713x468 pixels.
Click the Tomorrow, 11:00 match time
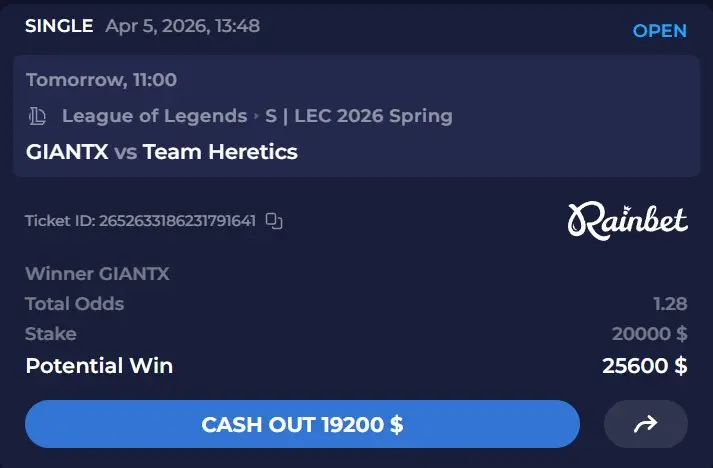(101, 80)
